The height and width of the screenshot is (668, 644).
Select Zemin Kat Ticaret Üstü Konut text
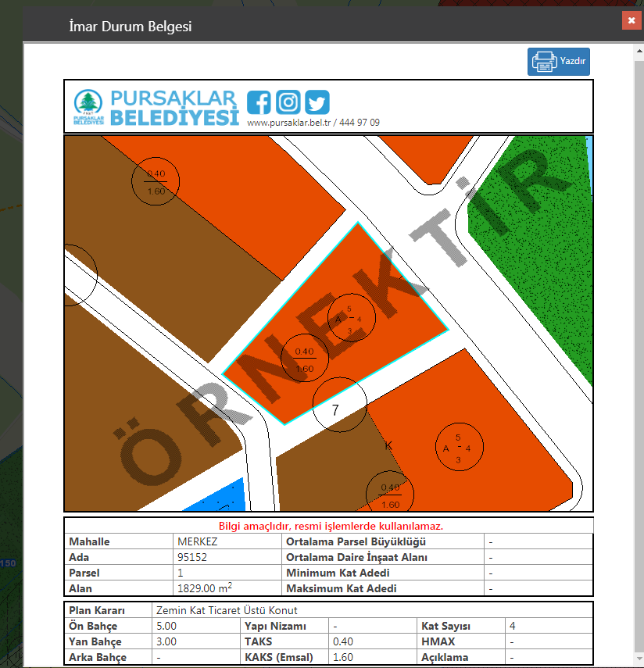[227, 610]
